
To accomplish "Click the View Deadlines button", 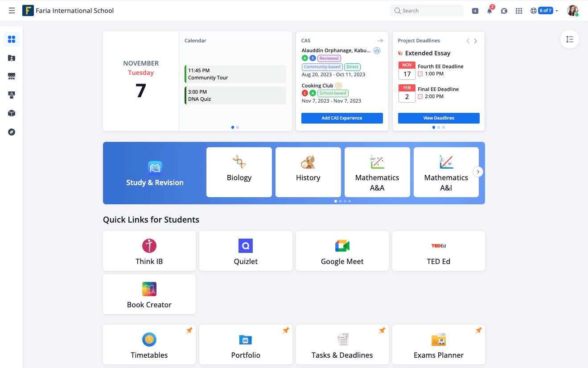I will (x=438, y=118).
